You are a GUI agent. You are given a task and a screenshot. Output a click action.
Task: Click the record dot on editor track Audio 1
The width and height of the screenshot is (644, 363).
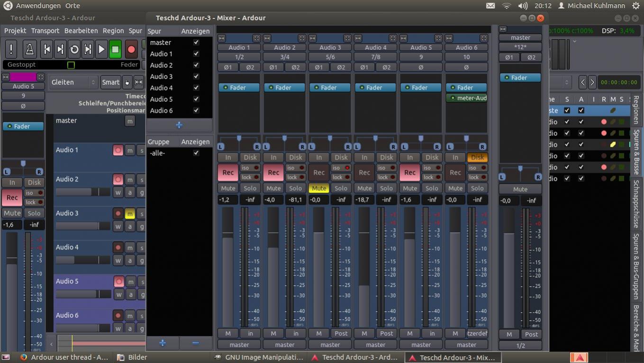[x=118, y=151]
